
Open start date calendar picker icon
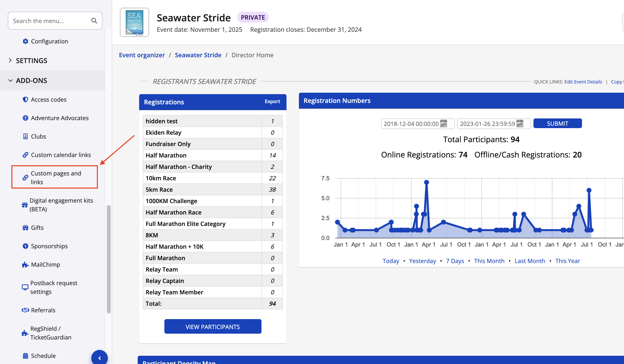coord(444,124)
